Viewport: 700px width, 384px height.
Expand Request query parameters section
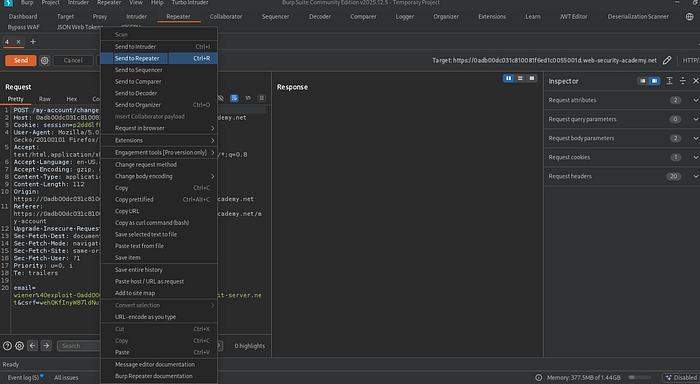pos(621,119)
